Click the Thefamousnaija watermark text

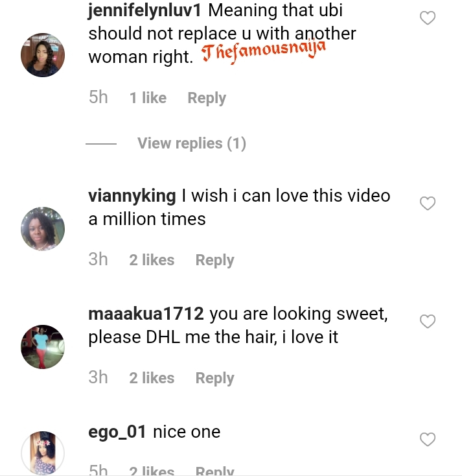264,53
